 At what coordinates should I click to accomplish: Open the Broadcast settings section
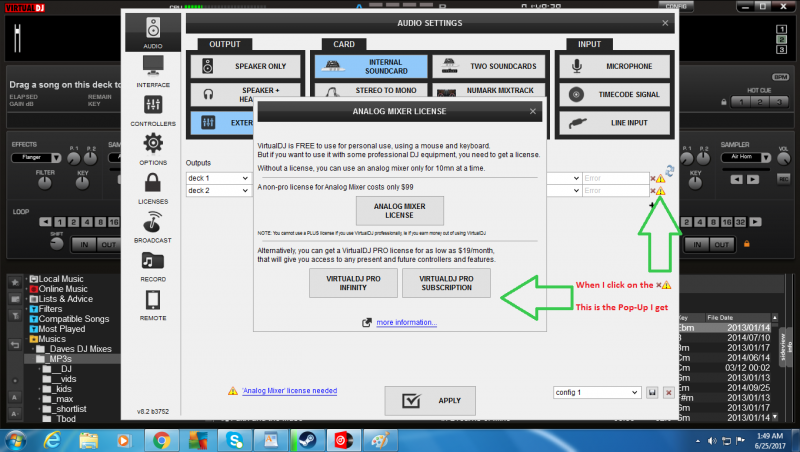[153, 228]
